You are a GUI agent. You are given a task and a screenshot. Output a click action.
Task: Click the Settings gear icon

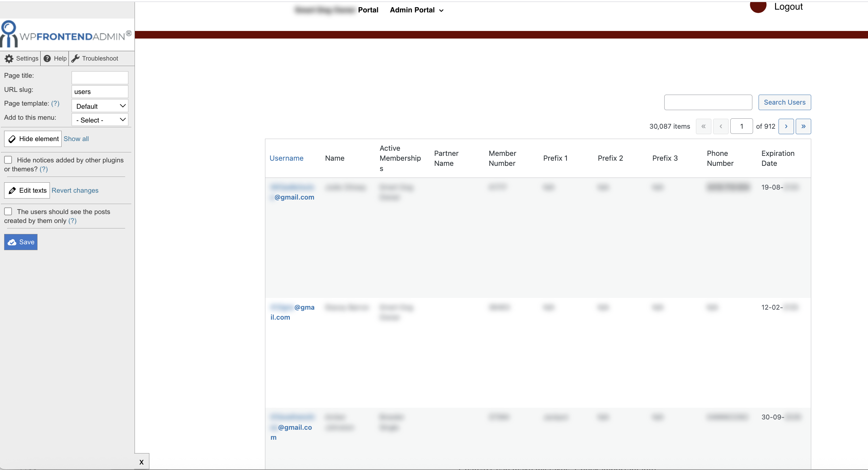pyautogui.click(x=9, y=58)
